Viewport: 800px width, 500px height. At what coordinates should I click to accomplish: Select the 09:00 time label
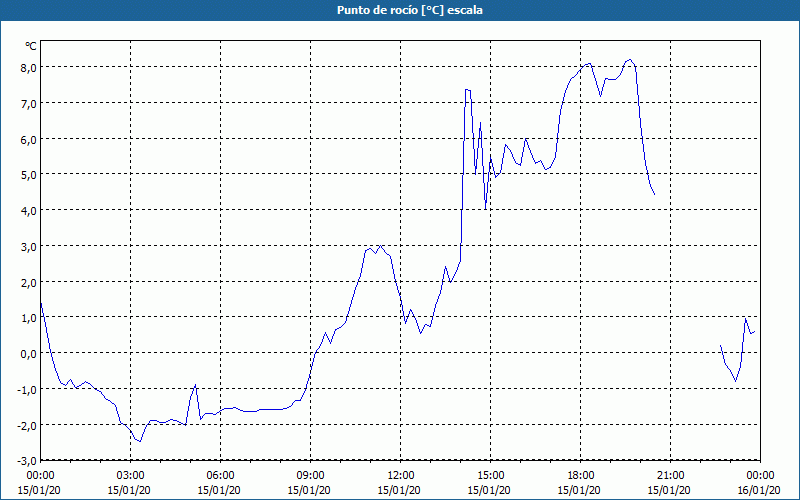coord(311,476)
